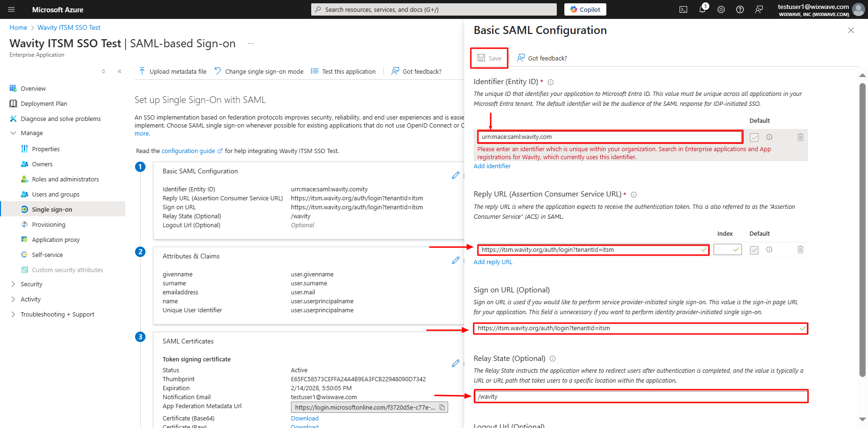Click Save in the SAML panel
Viewport: 868px width, 428px height.
(489, 58)
